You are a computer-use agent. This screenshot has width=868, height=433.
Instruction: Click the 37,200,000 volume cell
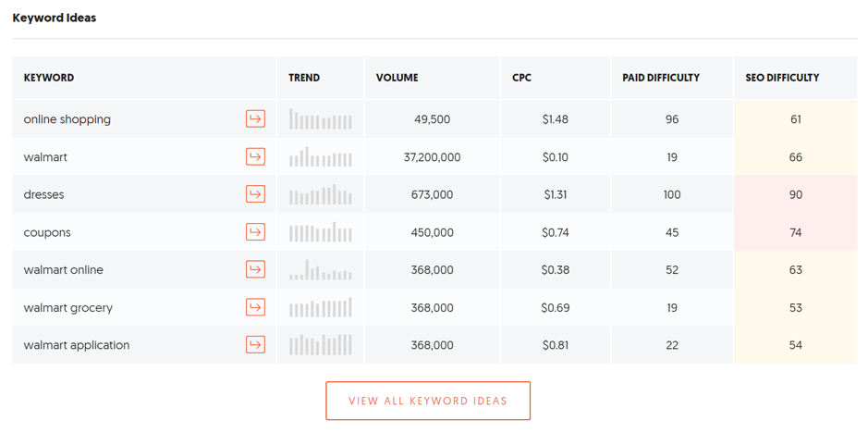point(432,157)
